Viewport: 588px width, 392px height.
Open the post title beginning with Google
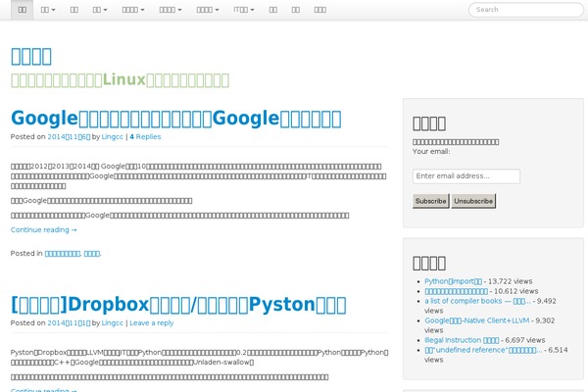tap(176, 119)
